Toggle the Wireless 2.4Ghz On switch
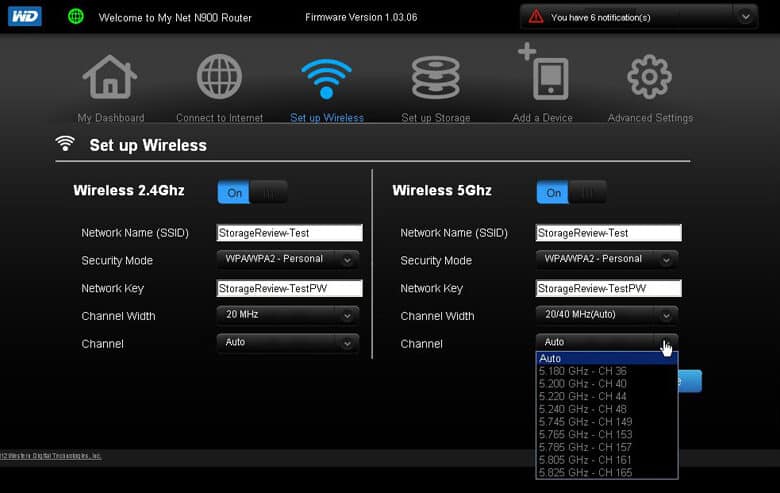 253,192
